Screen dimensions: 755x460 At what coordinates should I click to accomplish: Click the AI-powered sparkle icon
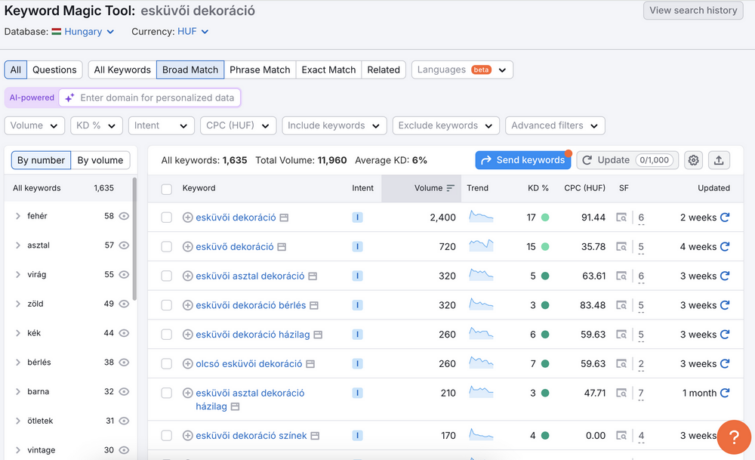tap(70, 98)
